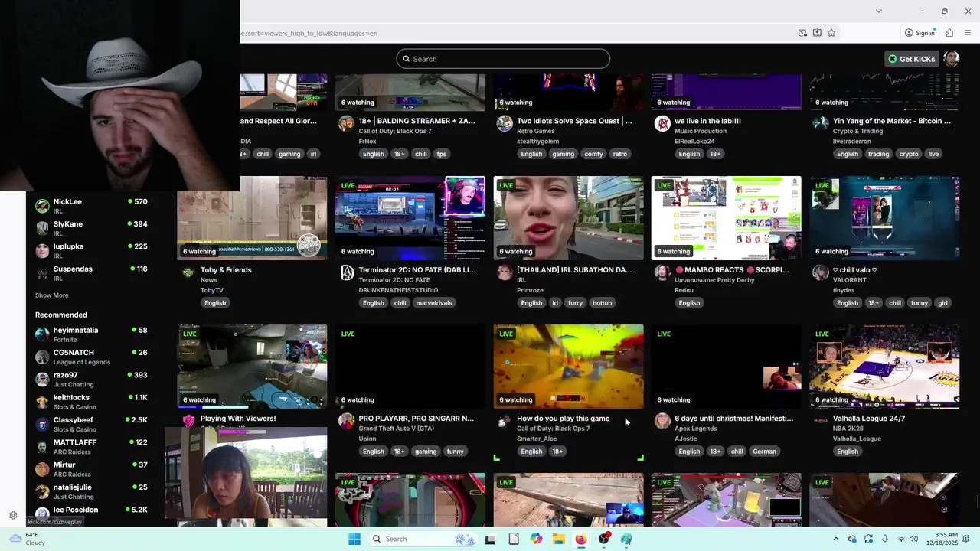Open OBS Studio from the taskbar
This screenshot has width=980, height=551.
(604, 539)
